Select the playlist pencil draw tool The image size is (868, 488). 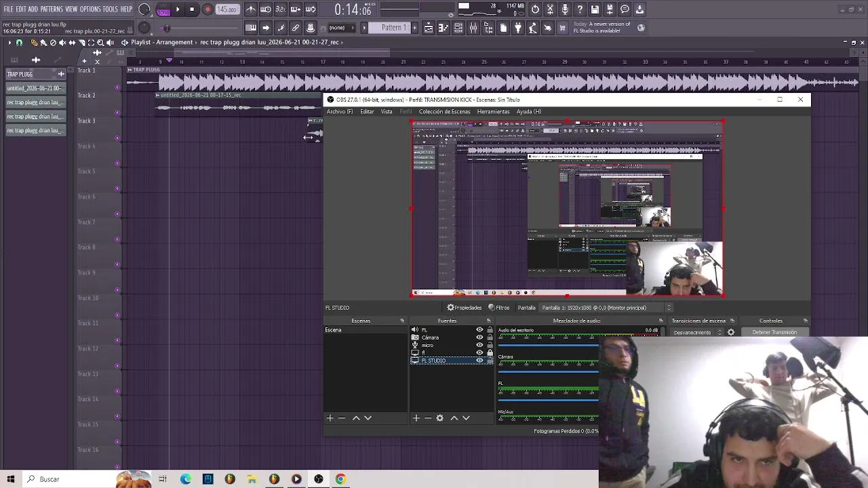pos(34,43)
